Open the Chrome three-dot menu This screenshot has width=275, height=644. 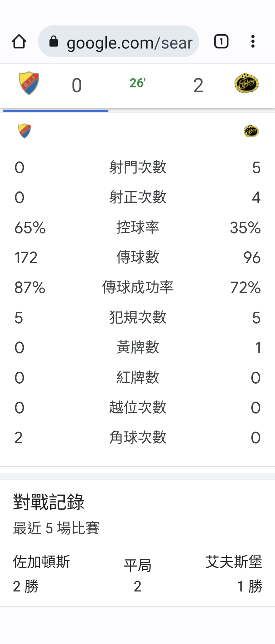pyautogui.click(x=253, y=42)
